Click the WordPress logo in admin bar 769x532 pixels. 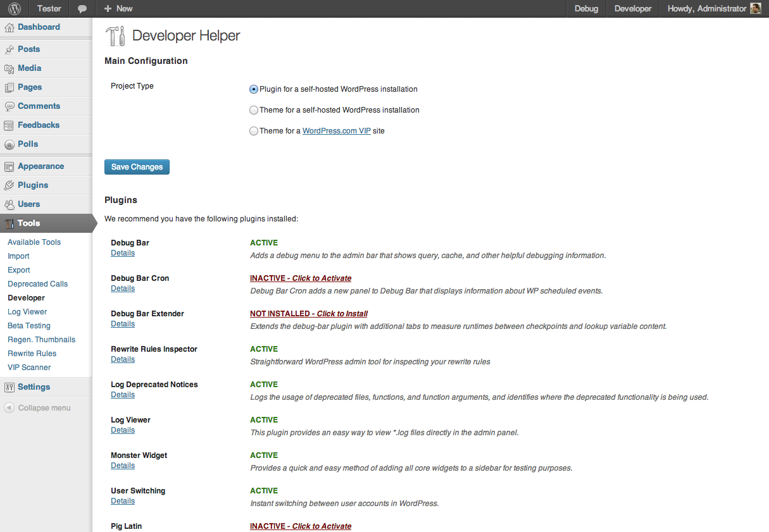coord(15,9)
